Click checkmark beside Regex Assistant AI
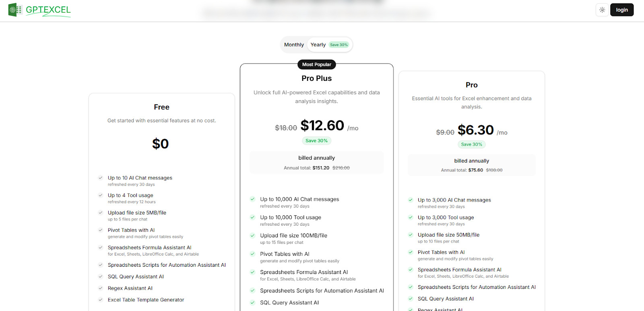The image size is (644, 311). 100,288
